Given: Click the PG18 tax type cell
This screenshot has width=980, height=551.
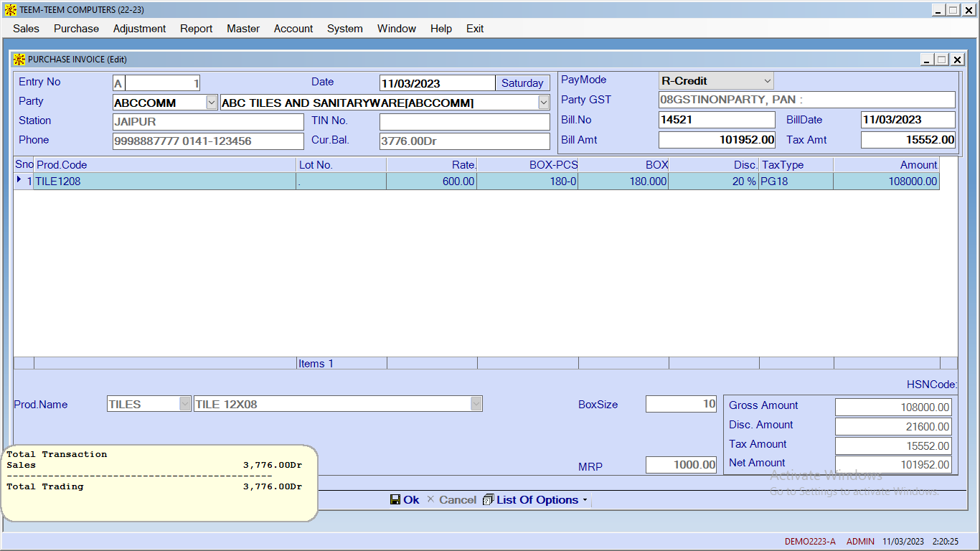Looking at the screenshot, I should pyautogui.click(x=796, y=182).
